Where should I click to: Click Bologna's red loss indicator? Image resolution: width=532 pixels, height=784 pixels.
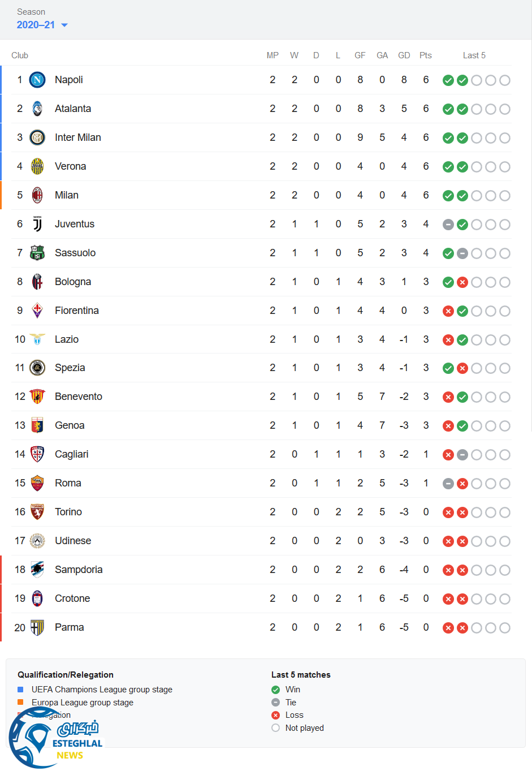tap(462, 282)
